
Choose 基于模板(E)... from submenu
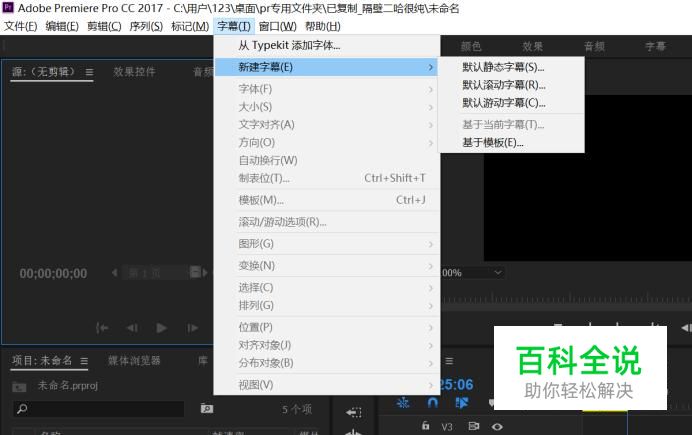[493, 143]
